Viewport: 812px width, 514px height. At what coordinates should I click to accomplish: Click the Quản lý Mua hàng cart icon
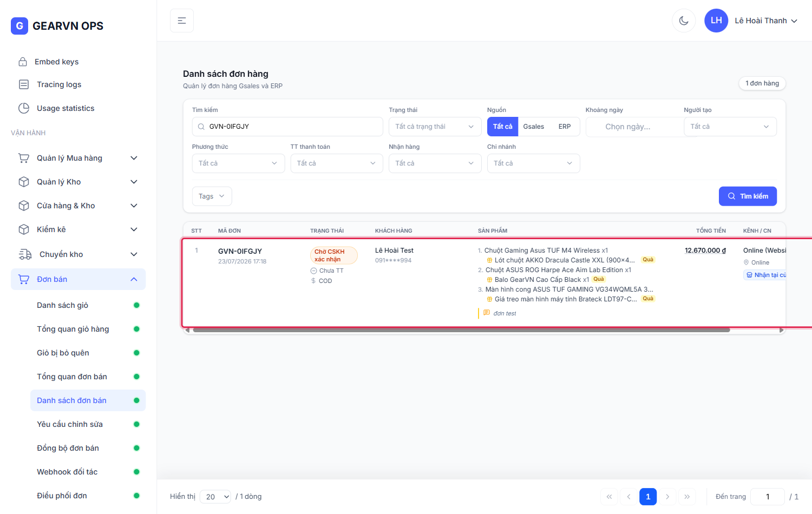tap(24, 158)
